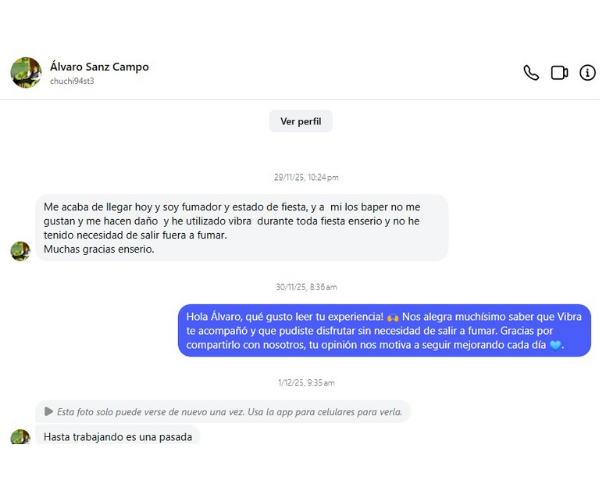
Task: Click the 30/11/25, 8:36 am timestamp
Action: [x=306, y=287]
